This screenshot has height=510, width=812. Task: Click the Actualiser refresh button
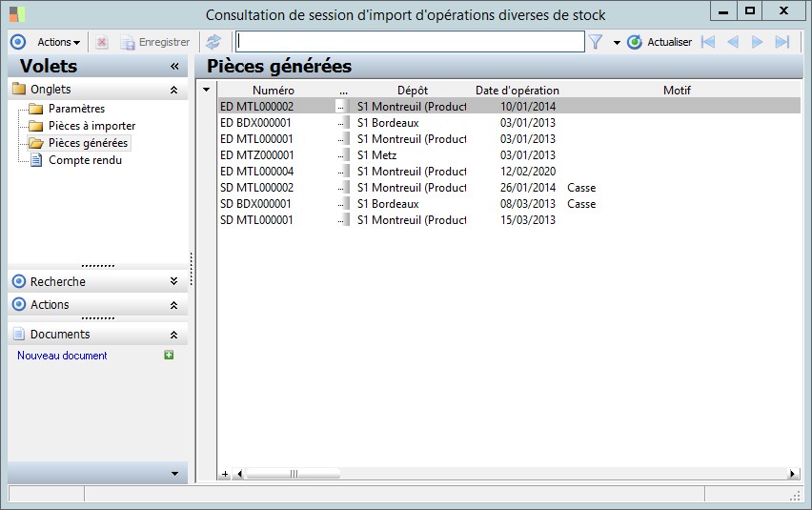click(660, 42)
